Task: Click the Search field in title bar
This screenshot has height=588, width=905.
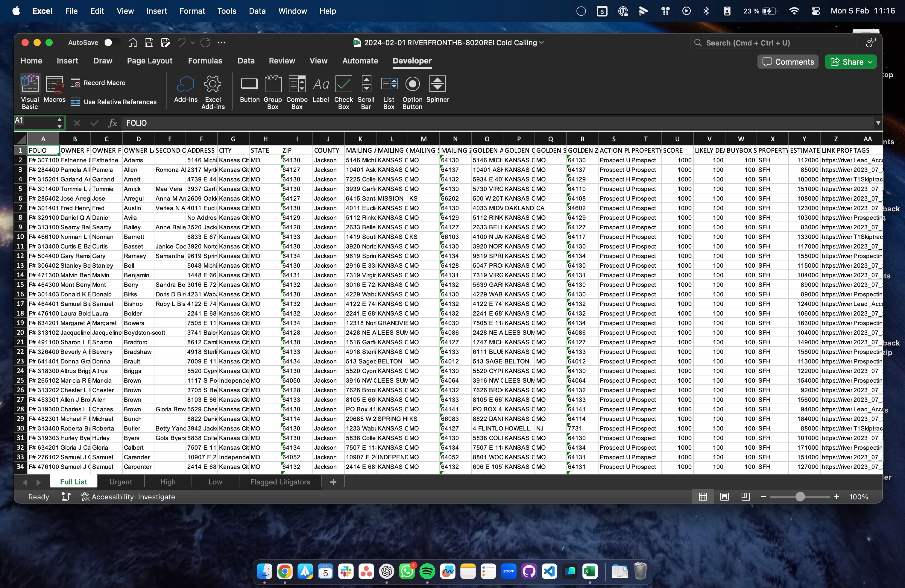Action: click(x=774, y=43)
